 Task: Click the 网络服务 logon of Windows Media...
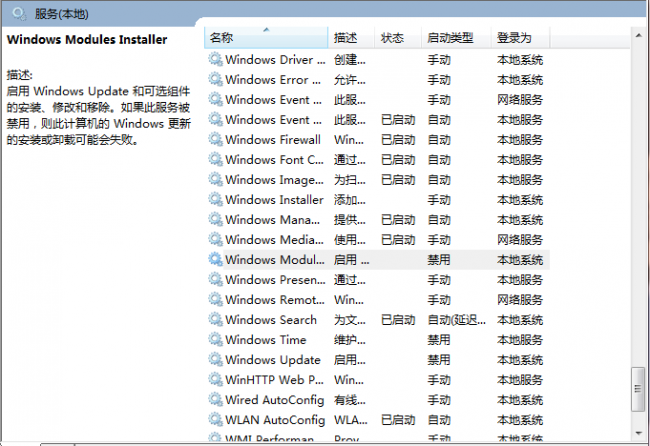pos(520,240)
